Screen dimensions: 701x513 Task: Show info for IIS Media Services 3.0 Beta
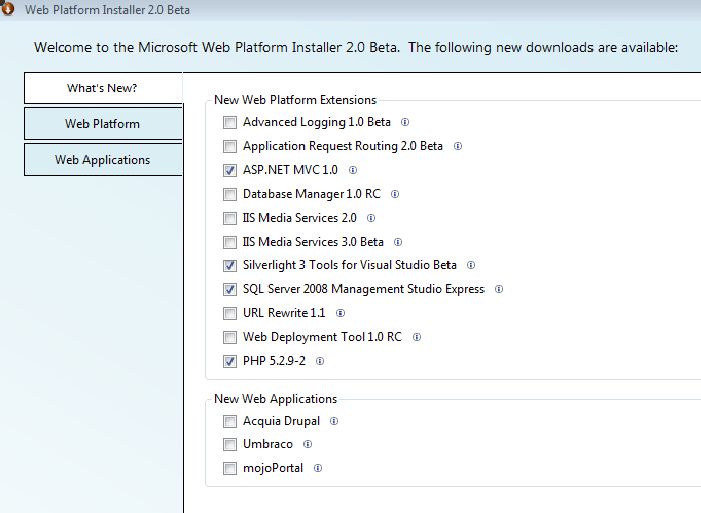tap(398, 242)
